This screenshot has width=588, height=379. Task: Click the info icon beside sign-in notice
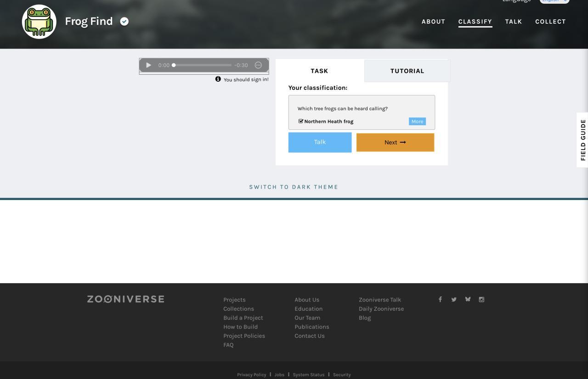tap(218, 79)
